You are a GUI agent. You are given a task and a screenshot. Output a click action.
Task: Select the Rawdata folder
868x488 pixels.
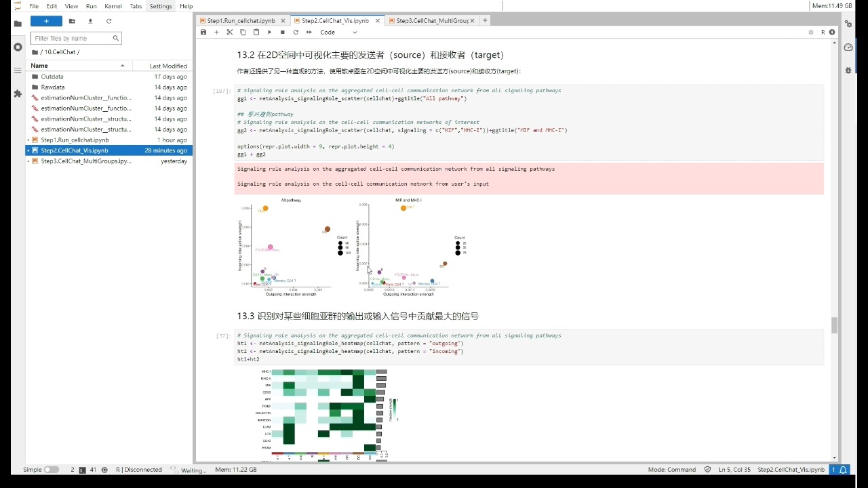[x=109, y=87]
